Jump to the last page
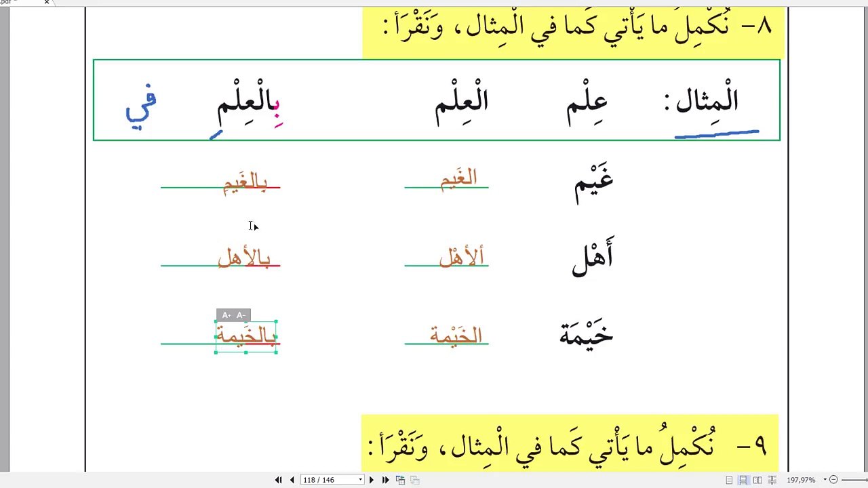868x488 pixels. coord(386,480)
